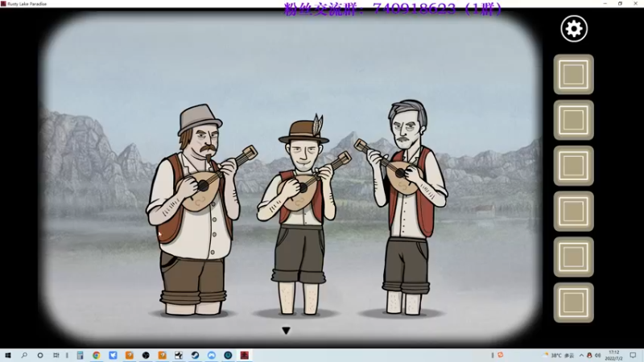
Task: Restore down the Rusty Lake Paradise window
Action: tap(620, 3)
